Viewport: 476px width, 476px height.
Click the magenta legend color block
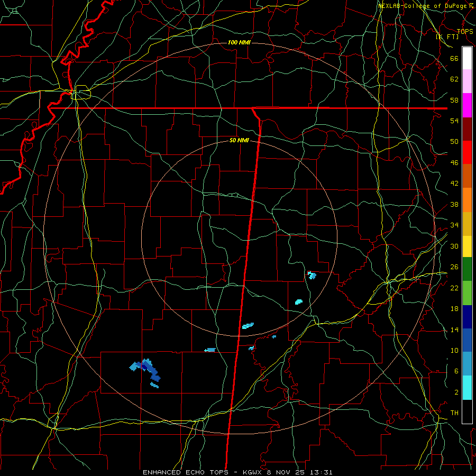(x=467, y=105)
